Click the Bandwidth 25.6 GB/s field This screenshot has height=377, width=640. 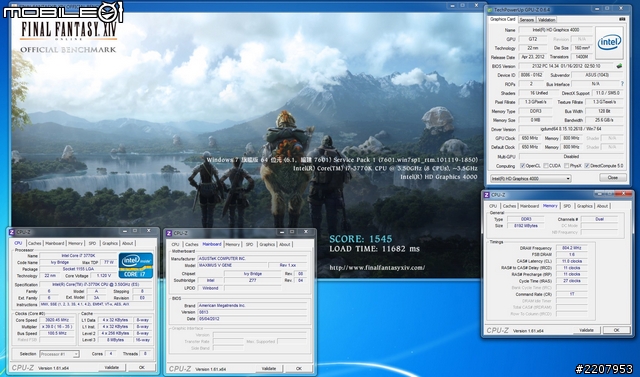pyautogui.click(x=604, y=120)
